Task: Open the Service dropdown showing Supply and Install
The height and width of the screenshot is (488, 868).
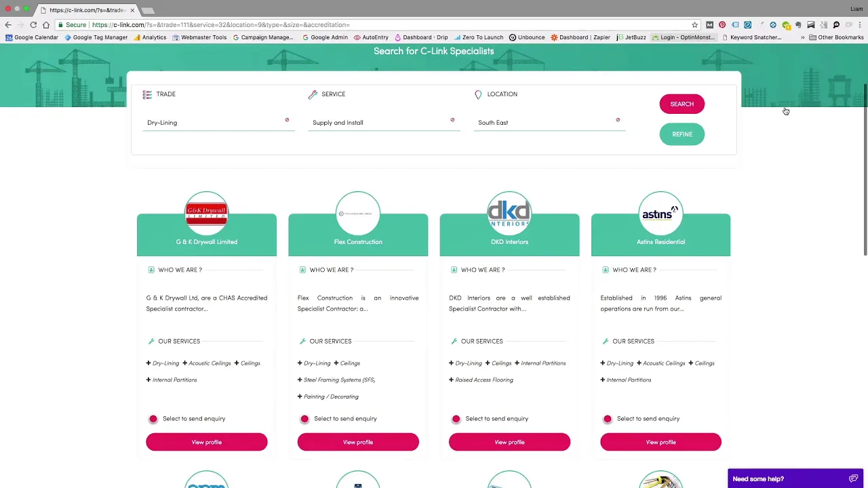Action: click(x=384, y=123)
